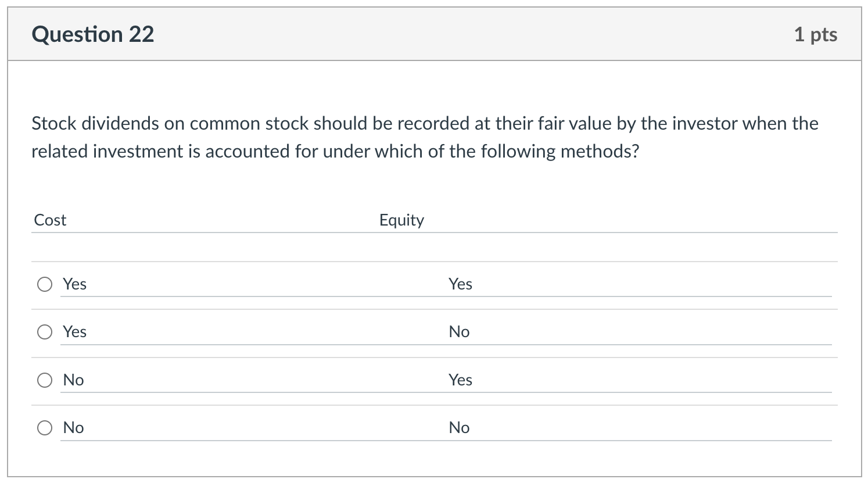This screenshot has height=479, width=868.
Task: Click the underline beneath the Equity header
Action: pos(610,232)
